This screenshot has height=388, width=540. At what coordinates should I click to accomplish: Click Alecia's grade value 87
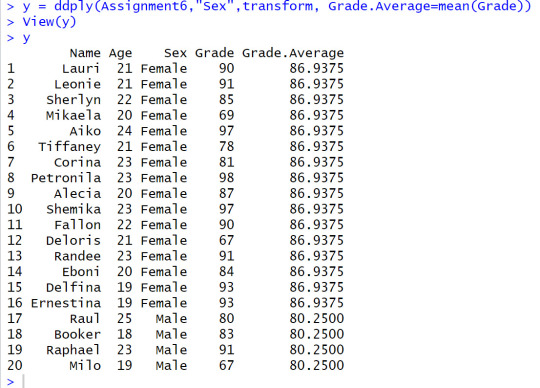[226, 193]
